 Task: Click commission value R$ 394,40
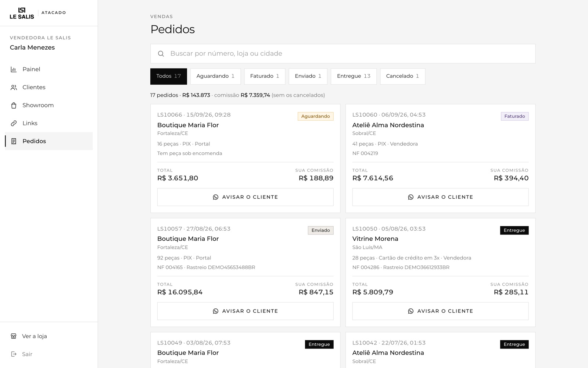pyautogui.click(x=511, y=178)
